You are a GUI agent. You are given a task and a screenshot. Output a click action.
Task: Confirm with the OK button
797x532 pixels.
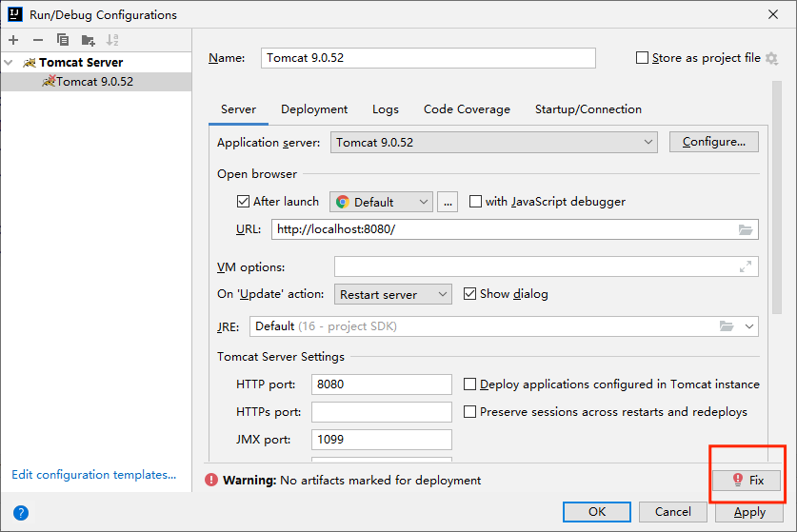coord(597,512)
